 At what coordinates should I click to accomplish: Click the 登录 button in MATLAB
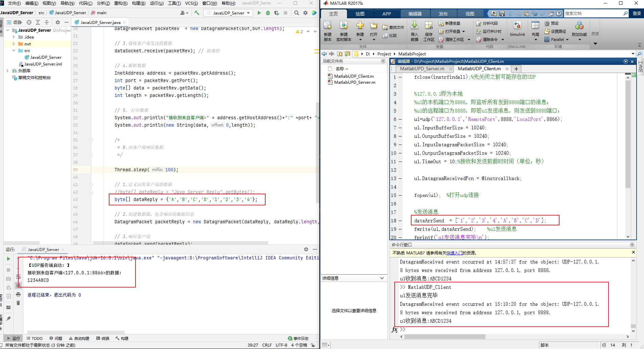click(637, 13)
